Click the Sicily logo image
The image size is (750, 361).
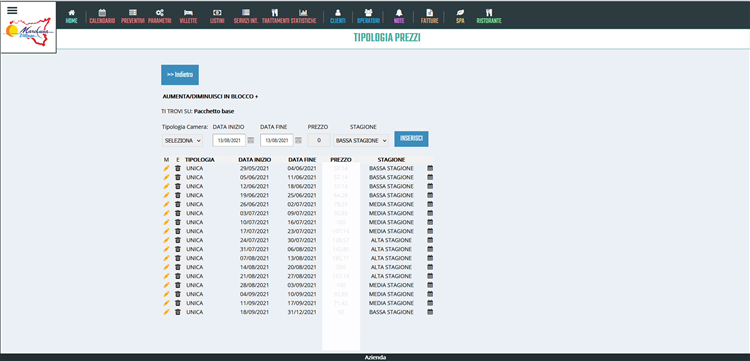tap(28, 33)
